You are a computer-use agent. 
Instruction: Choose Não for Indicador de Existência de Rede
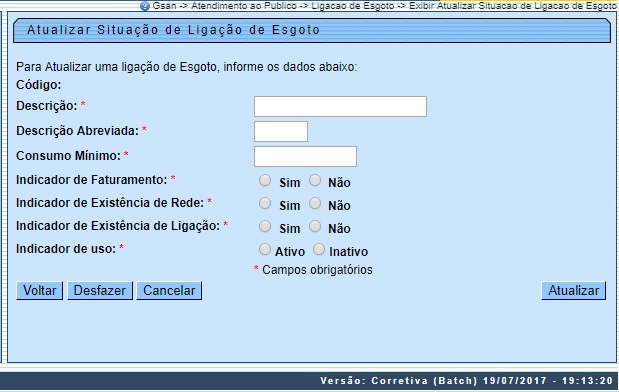coord(315,203)
